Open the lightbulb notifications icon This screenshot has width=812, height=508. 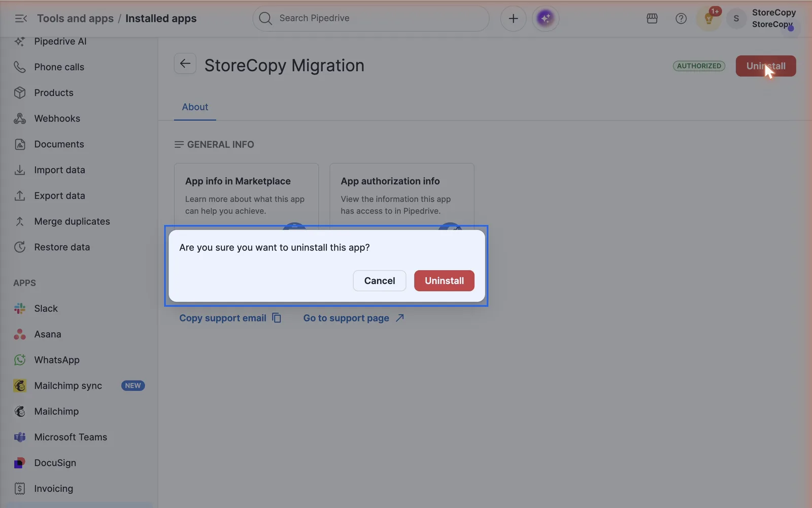[x=708, y=19]
